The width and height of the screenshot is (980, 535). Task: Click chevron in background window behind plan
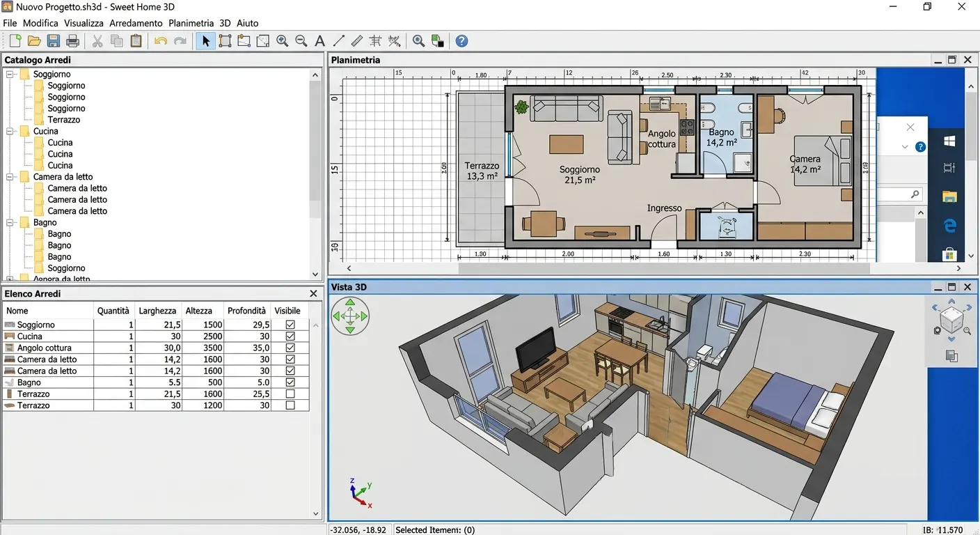click(x=905, y=147)
